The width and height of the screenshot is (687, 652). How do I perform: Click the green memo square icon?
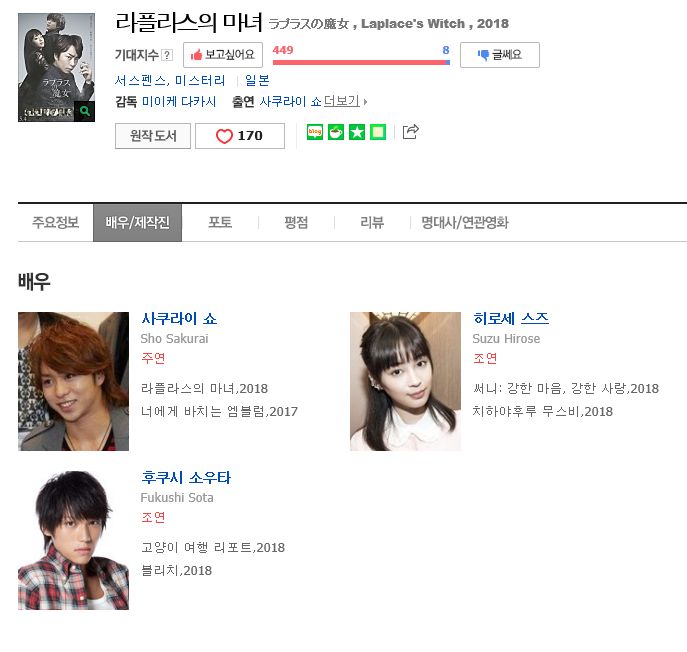[x=378, y=132]
